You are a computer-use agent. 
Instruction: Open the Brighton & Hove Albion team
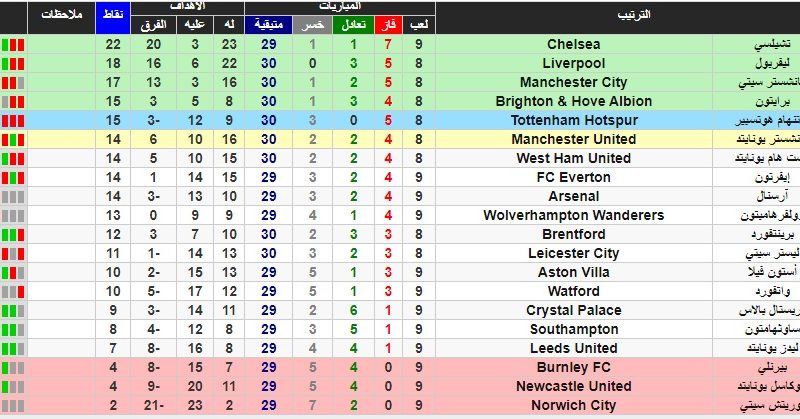tap(573, 102)
